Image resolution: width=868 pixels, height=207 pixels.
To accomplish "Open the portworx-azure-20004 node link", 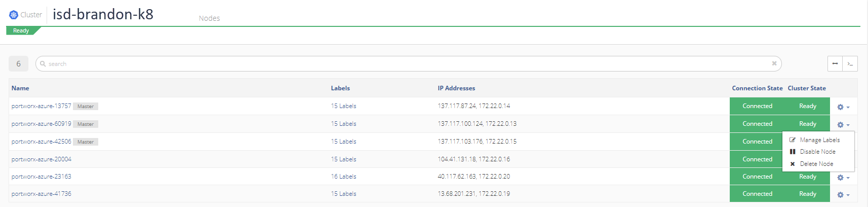I will pyautogui.click(x=42, y=159).
